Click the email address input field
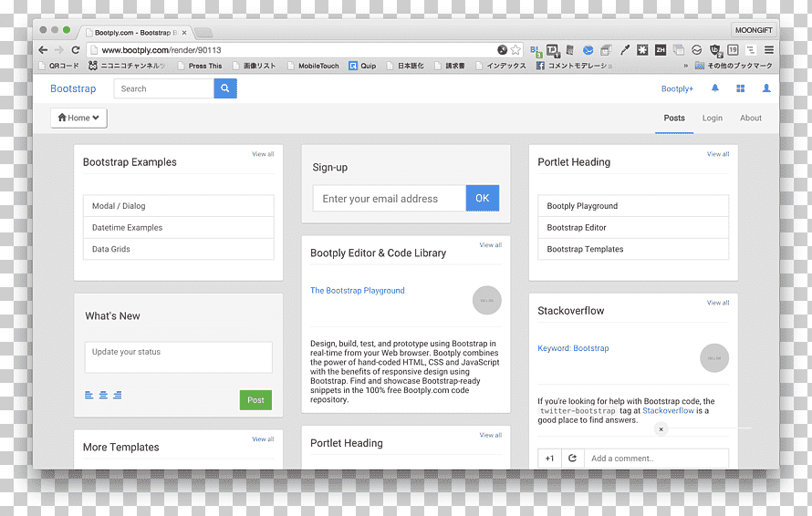 click(390, 198)
